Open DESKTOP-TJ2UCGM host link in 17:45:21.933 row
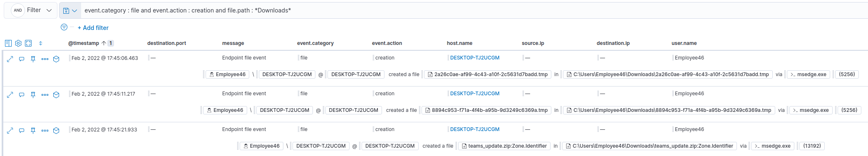The width and height of the screenshot is (868, 156). point(475,129)
